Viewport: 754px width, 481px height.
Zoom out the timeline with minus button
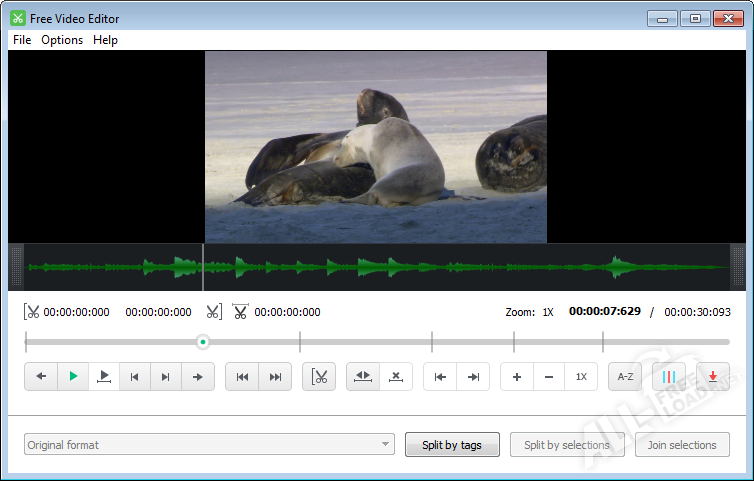[549, 377]
